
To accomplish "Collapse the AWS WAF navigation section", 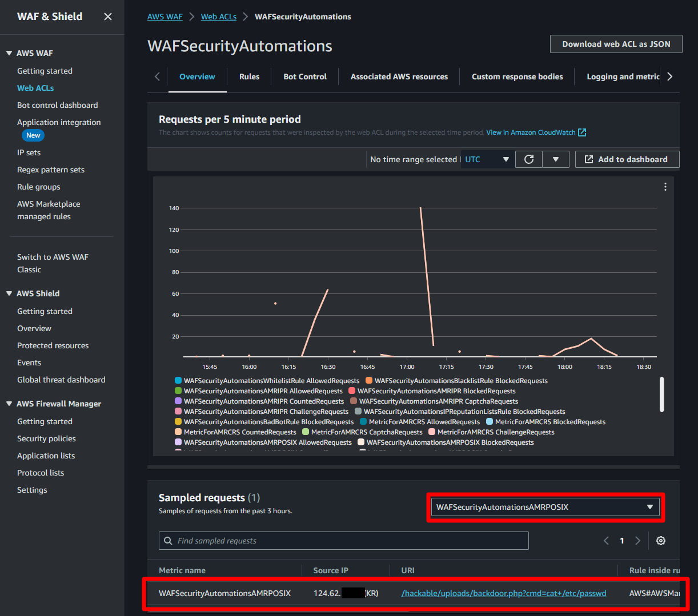I will tap(9, 53).
